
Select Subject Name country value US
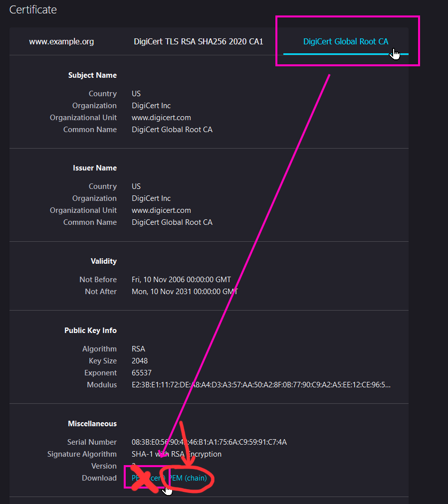[136, 94]
